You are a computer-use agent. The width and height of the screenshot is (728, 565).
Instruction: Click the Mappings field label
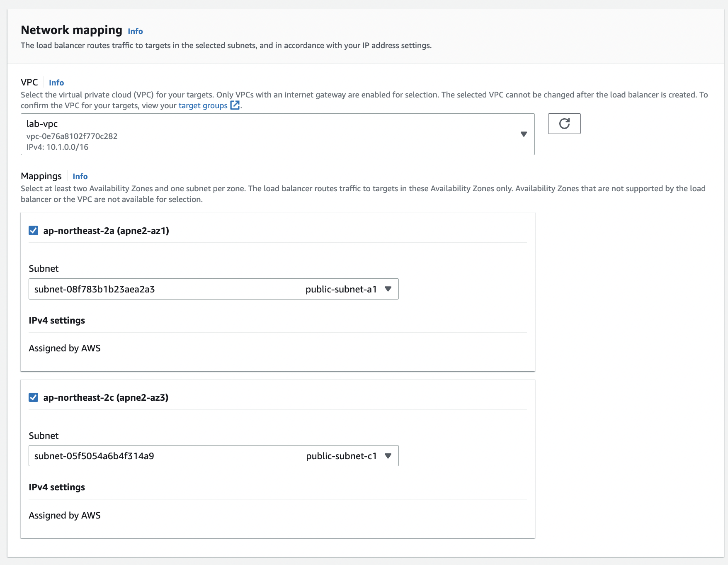point(41,176)
